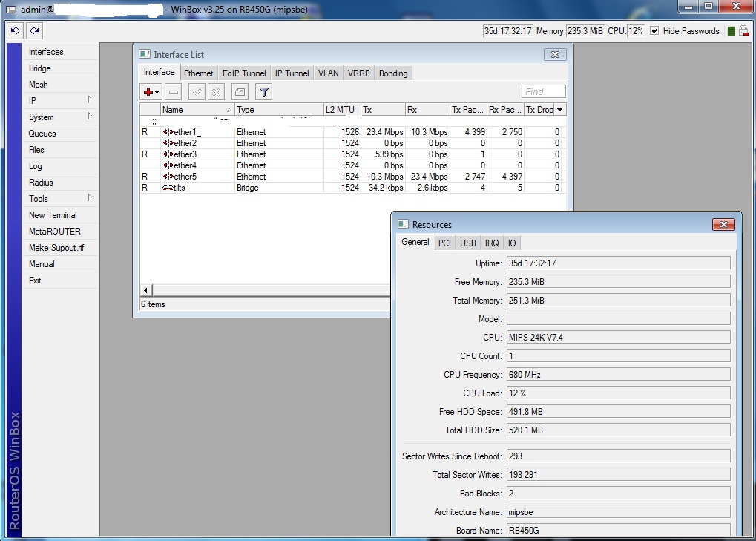Click Exit in the sidebar menu
This screenshot has width=756, height=541.
click(x=60, y=281)
